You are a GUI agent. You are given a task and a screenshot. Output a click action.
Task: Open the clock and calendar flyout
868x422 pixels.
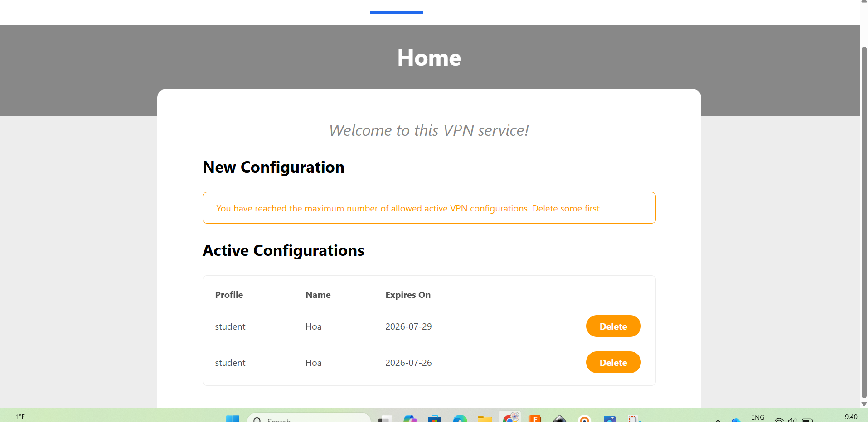click(851, 417)
